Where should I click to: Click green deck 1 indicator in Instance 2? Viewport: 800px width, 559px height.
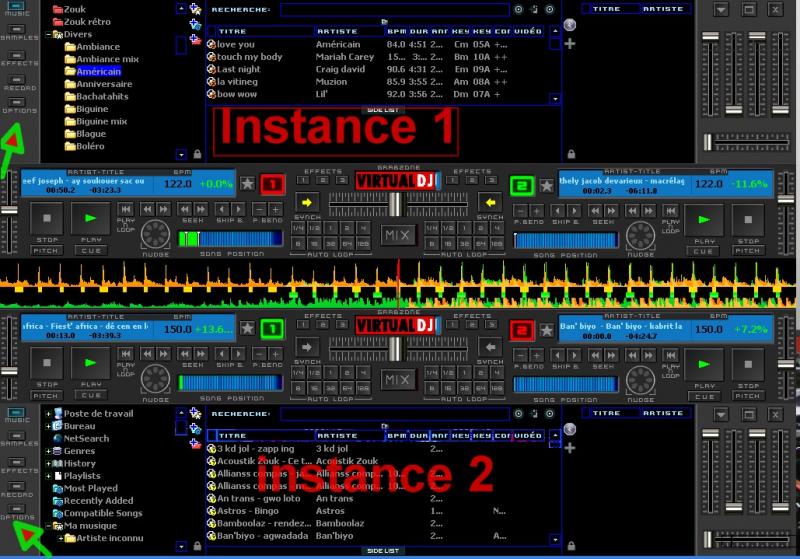pos(272,329)
